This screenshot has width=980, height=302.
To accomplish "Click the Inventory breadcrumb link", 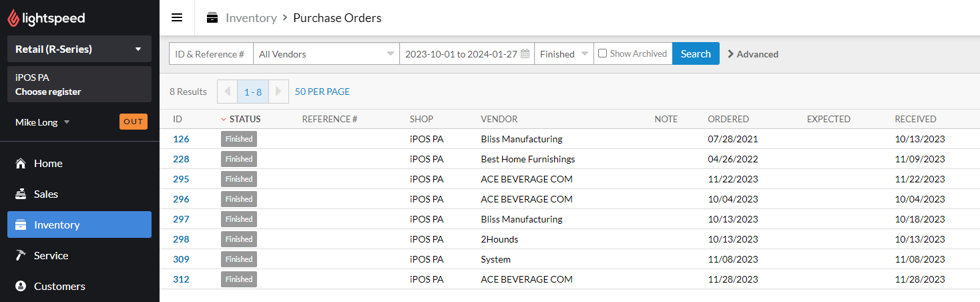I will click(x=251, y=18).
